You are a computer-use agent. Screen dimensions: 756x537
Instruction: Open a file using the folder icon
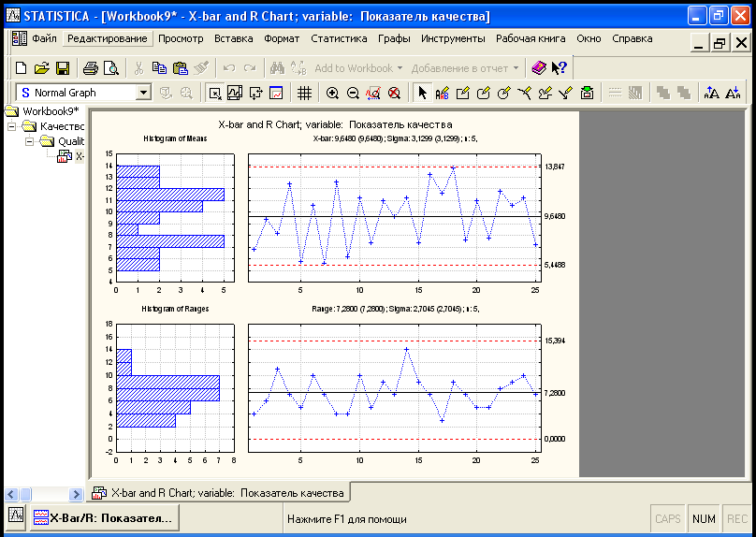(42, 68)
